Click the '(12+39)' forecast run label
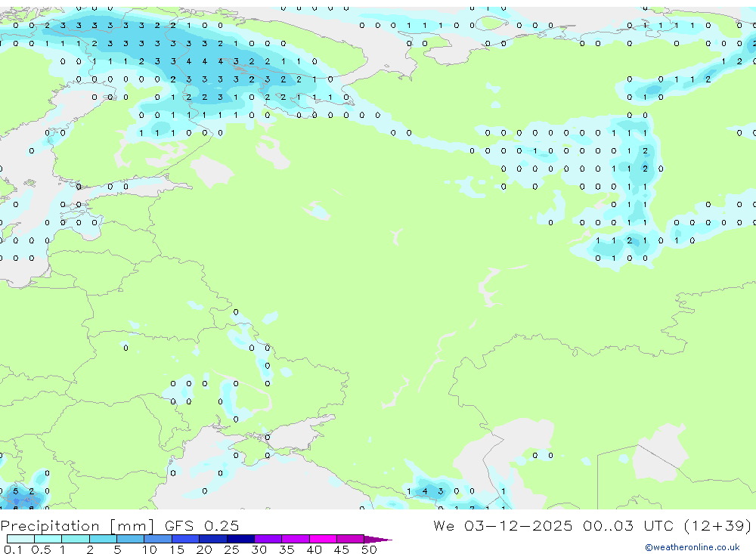Viewport: 756px width, 554px height. pyautogui.click(x=717, y=525)
